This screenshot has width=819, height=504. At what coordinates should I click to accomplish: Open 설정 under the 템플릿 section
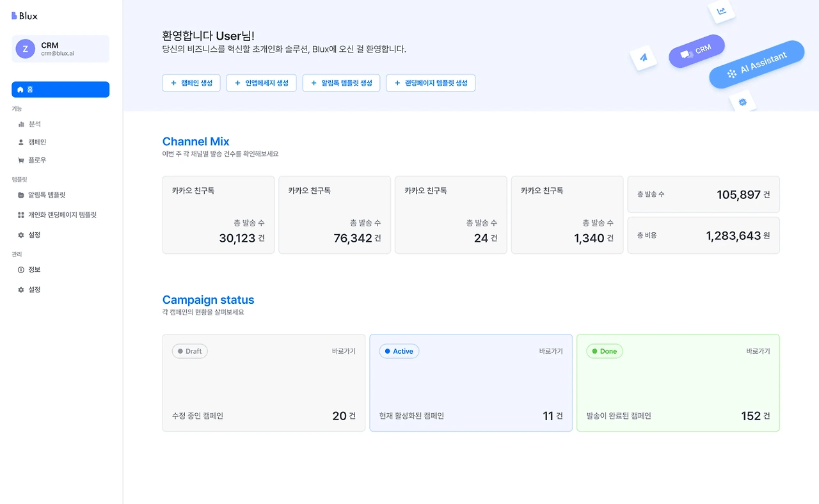pyautogui.click(x=34, y=235)
